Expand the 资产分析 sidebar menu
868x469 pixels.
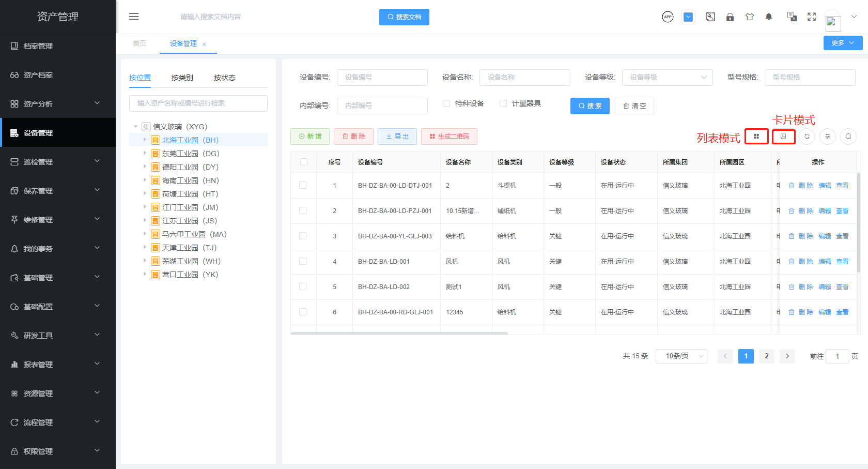point(58,104)
